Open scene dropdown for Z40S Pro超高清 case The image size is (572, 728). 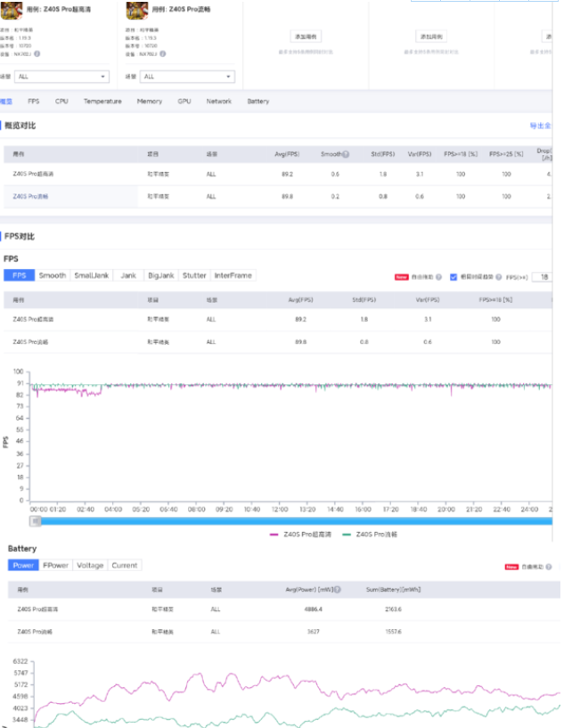tap(62, 77)
